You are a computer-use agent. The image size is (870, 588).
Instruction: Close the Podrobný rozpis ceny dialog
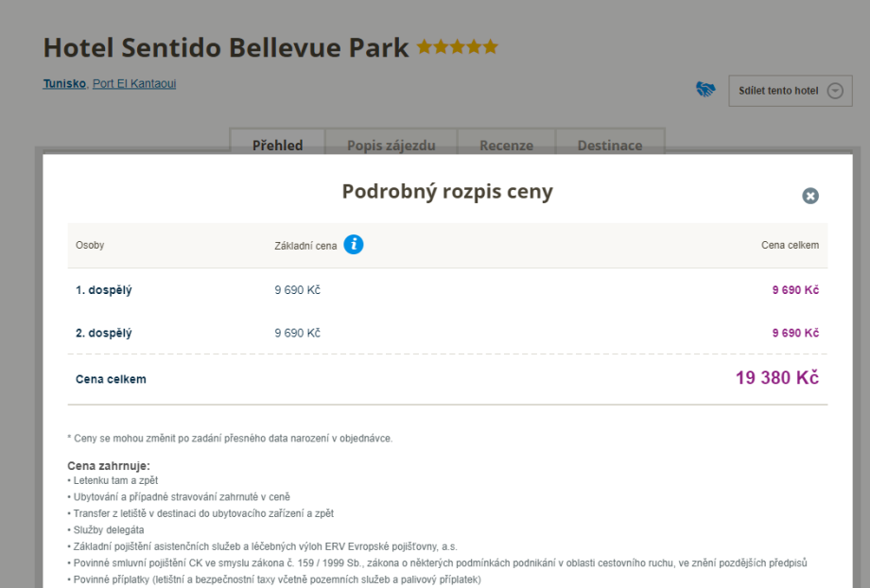click(x=810, y=196)
